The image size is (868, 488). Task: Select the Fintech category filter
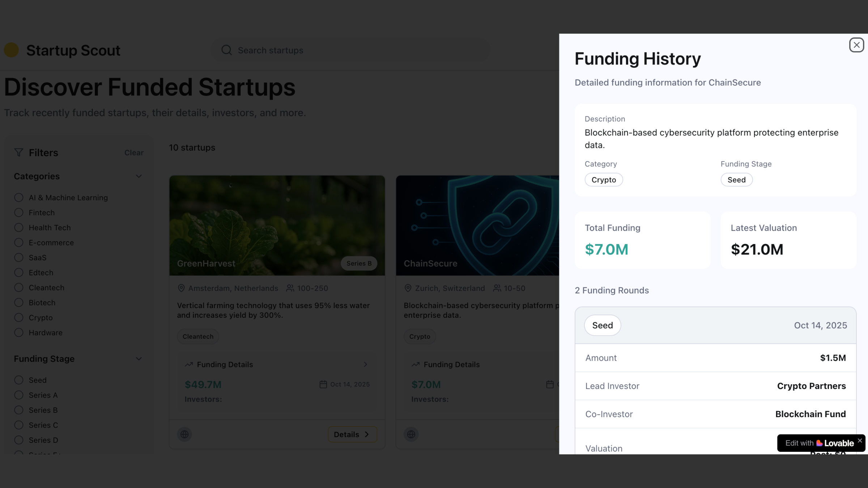19,213
